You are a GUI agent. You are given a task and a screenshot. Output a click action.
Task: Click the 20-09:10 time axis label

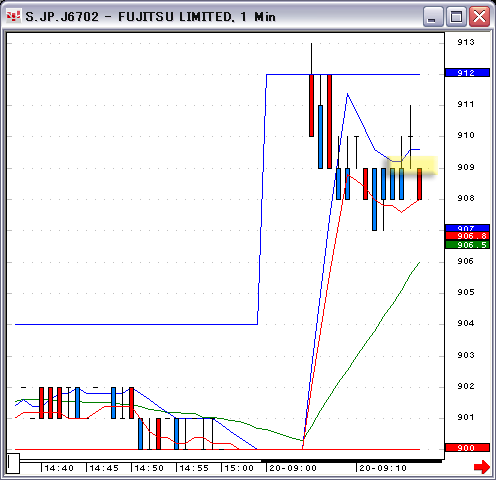pyautogui.click(x=383, y=468)
